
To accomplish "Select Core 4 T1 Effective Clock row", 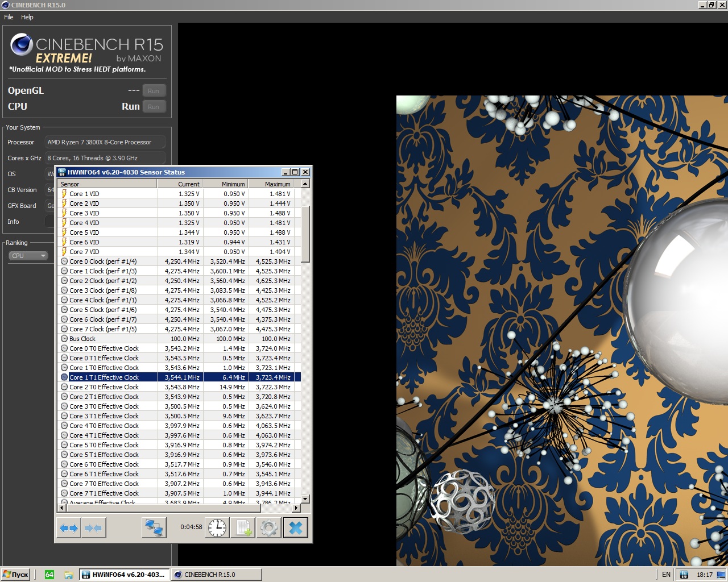I will tap(180, 435).
